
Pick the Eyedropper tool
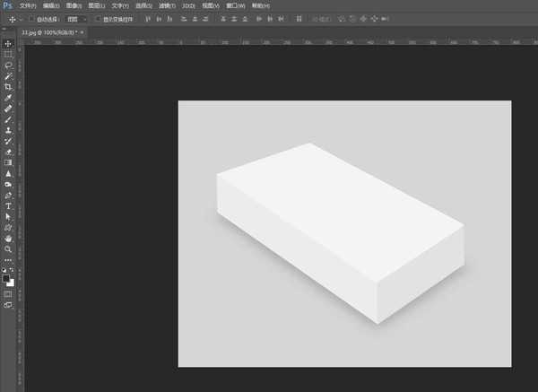pyautogui.click(x=8, y=97)
